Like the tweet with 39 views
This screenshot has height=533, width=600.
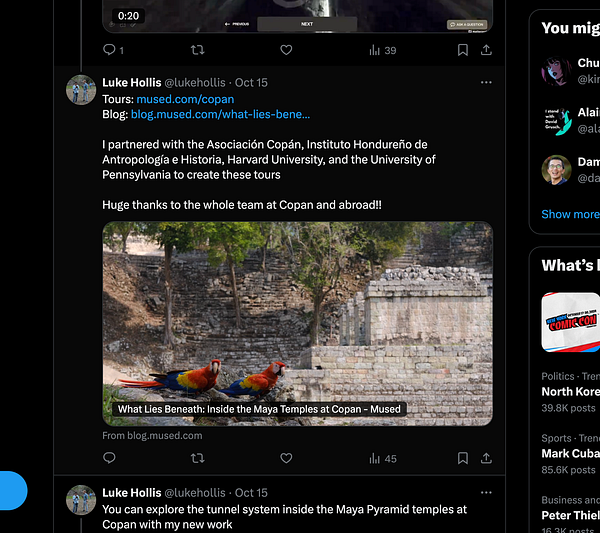[x=286, y=50]
